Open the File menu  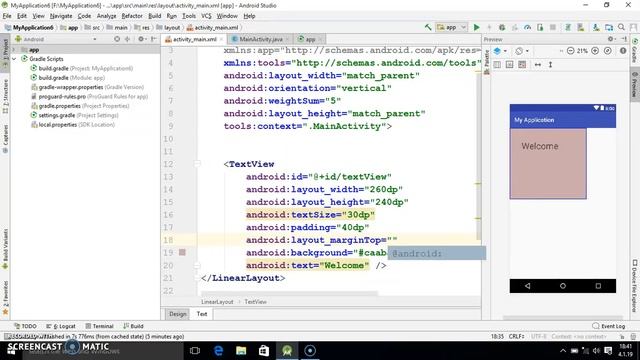point(7,16)
